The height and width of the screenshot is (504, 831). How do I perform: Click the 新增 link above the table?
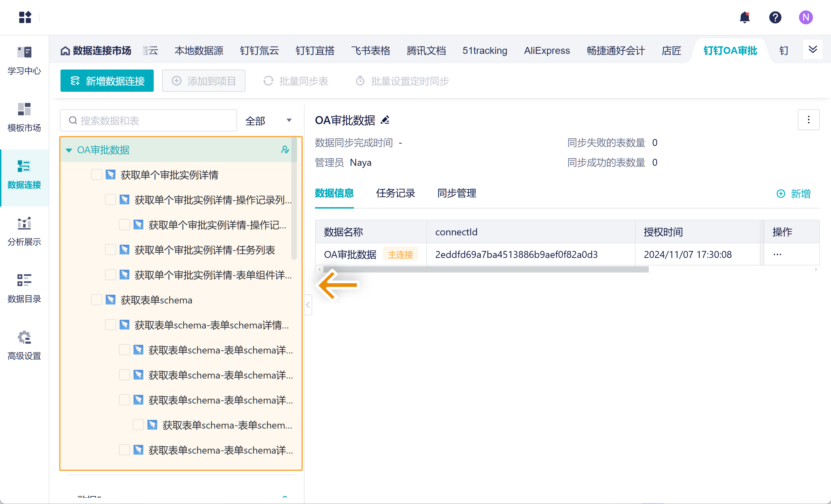794,194
